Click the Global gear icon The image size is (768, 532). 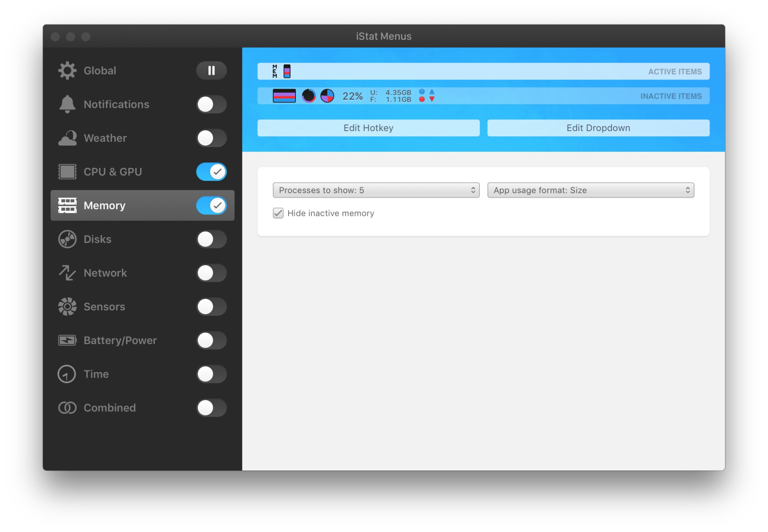click(67, 71)
